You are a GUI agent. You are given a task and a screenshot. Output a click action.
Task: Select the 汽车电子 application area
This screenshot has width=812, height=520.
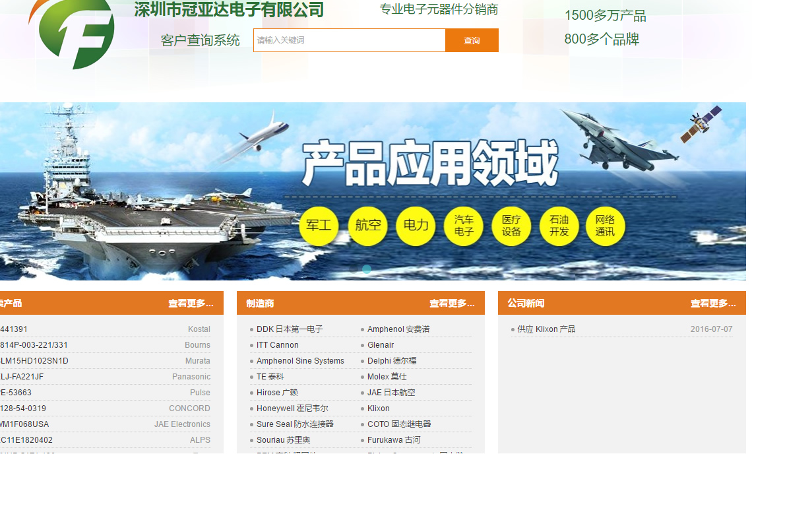click(x=463, y=226)
